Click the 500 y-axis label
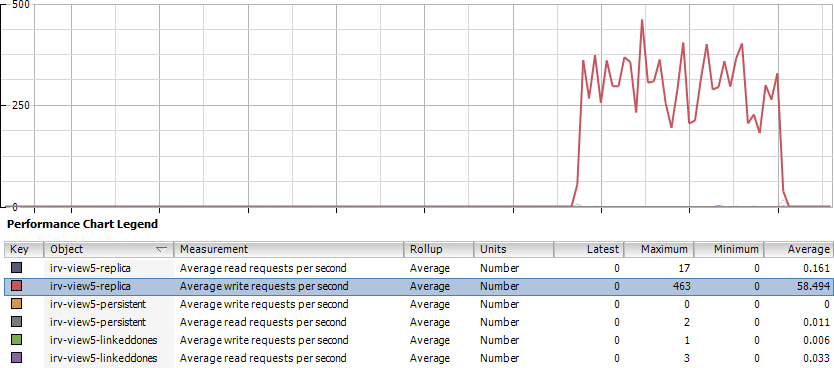The image size is (834, 368). tap(21, 4)
